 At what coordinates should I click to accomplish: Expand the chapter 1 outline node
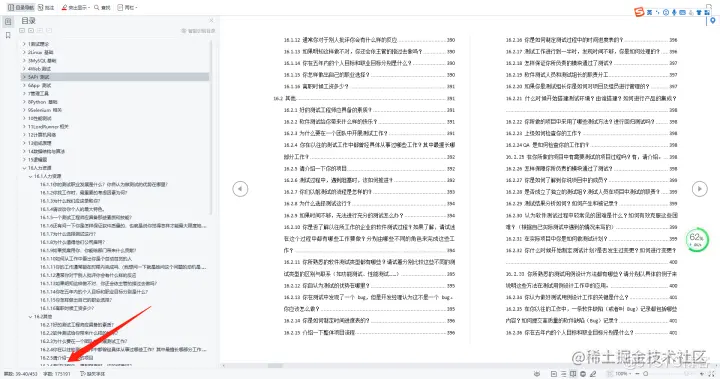tap(24, 44)
